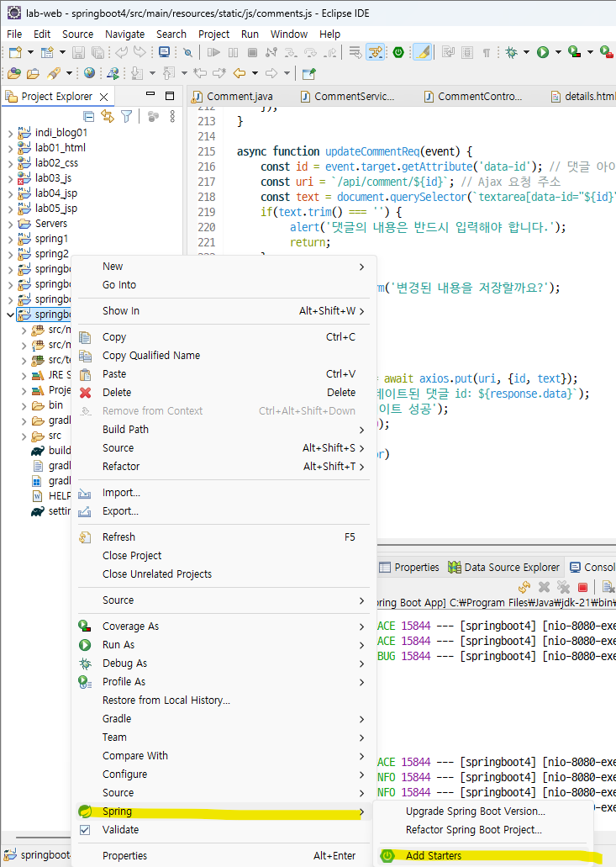Expand the indi_blog01 project node
Screen dimensions: 616x867
point(10,133)
